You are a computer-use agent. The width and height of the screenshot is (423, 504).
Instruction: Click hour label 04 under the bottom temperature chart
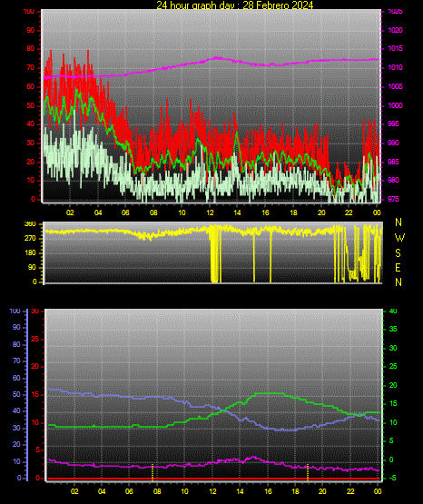pyautogui.click(x=102, y=491)
